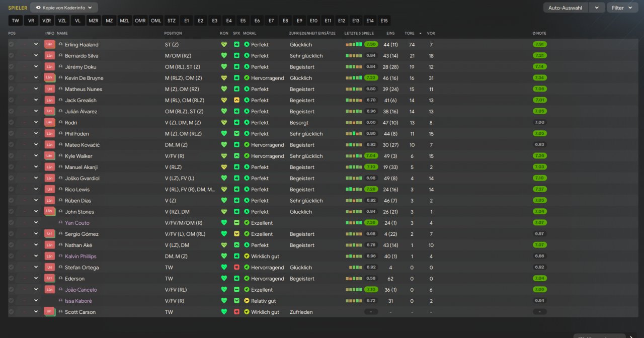Click the STZ position slot button
The image size is (644, 338).
tap(172, 21)
